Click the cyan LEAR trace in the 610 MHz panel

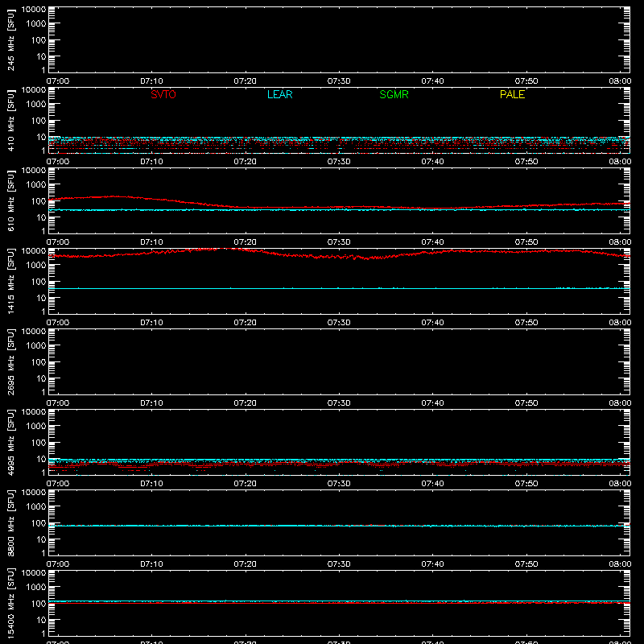(x=339, y=210)
